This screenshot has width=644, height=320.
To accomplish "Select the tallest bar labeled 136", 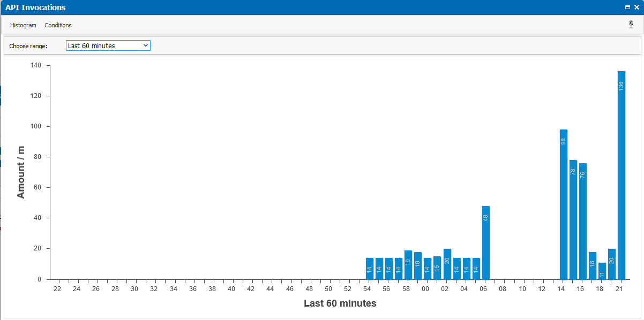I will click(x=621, y=177).
